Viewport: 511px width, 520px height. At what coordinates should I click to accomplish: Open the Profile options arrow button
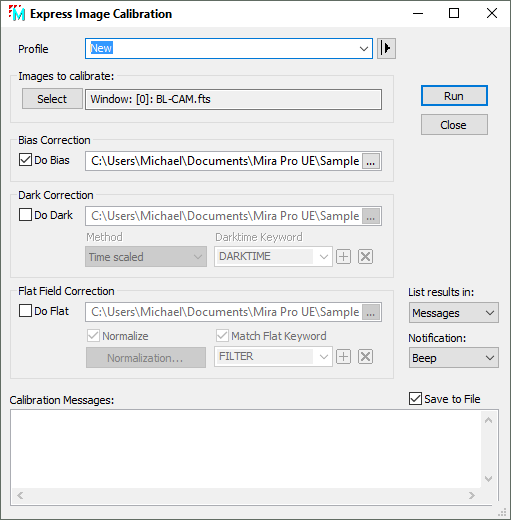386,48
